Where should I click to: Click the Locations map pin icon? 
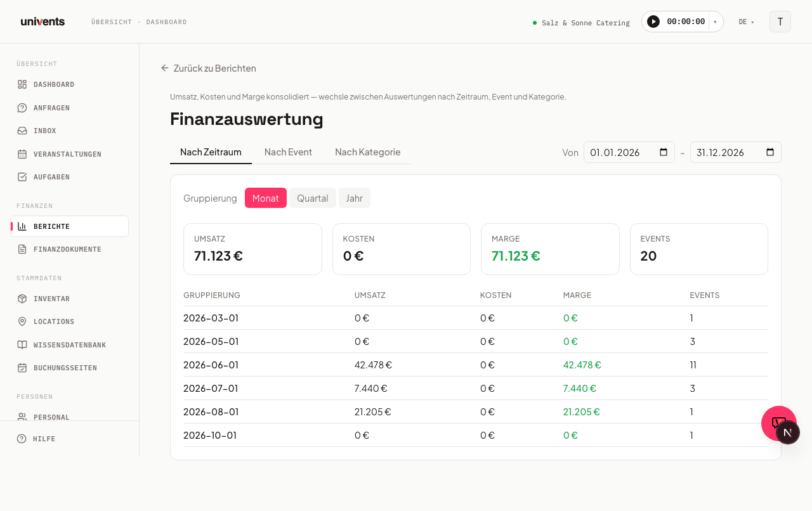point(22,321)
